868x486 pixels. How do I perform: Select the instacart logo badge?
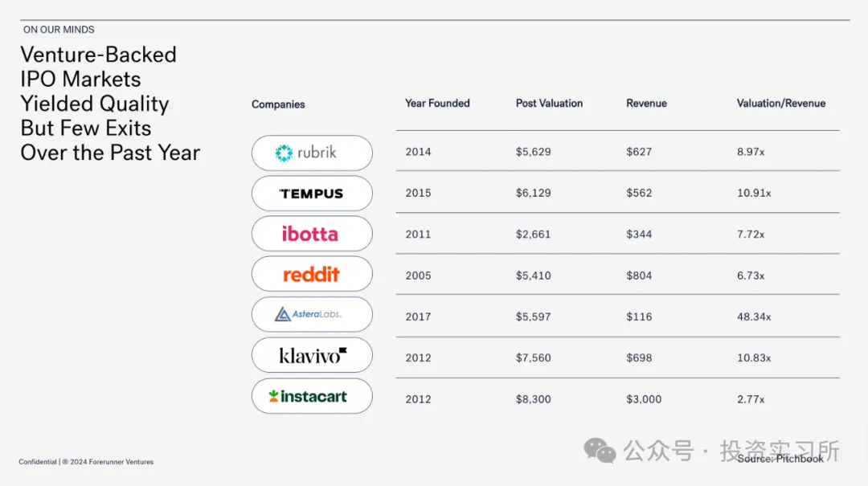(312, 396)
